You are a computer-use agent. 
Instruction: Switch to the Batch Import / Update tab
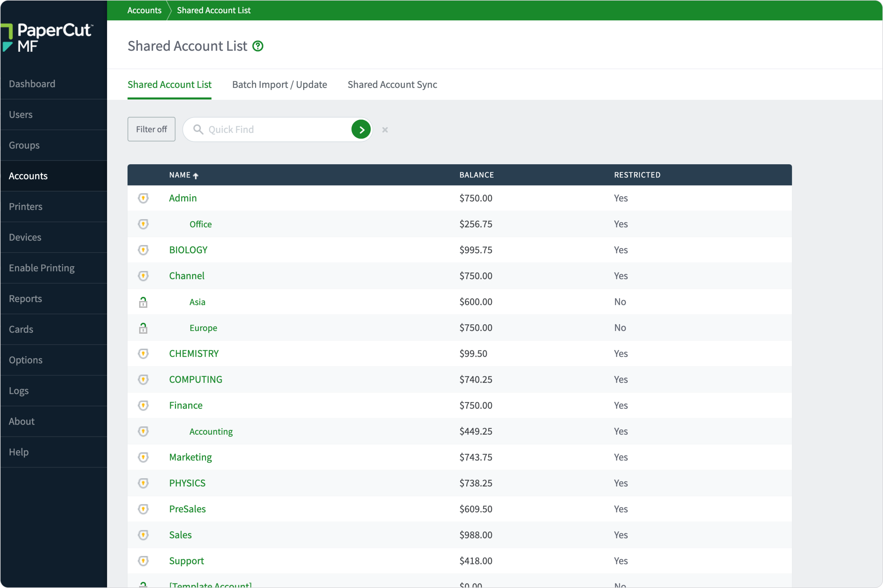pos(279,84)
